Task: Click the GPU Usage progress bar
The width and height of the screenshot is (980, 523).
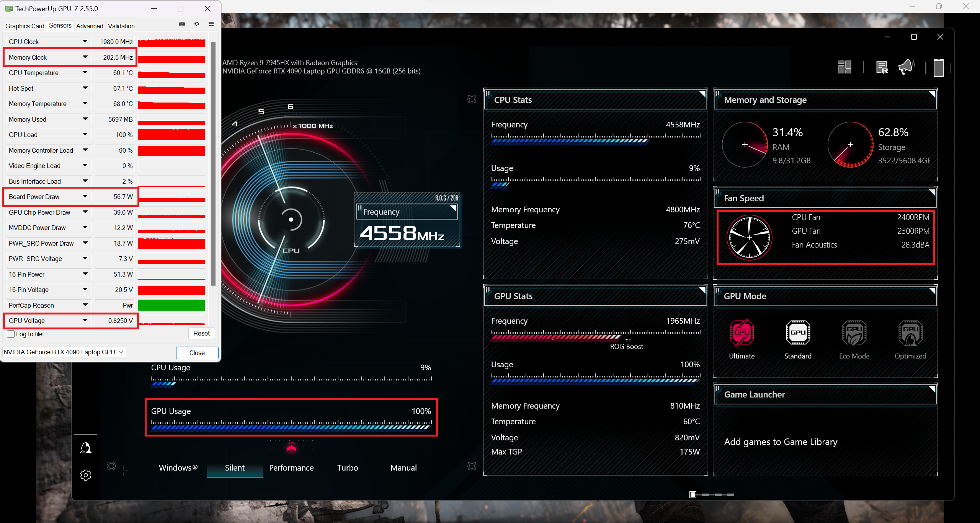Action: (x=291, y=425)
